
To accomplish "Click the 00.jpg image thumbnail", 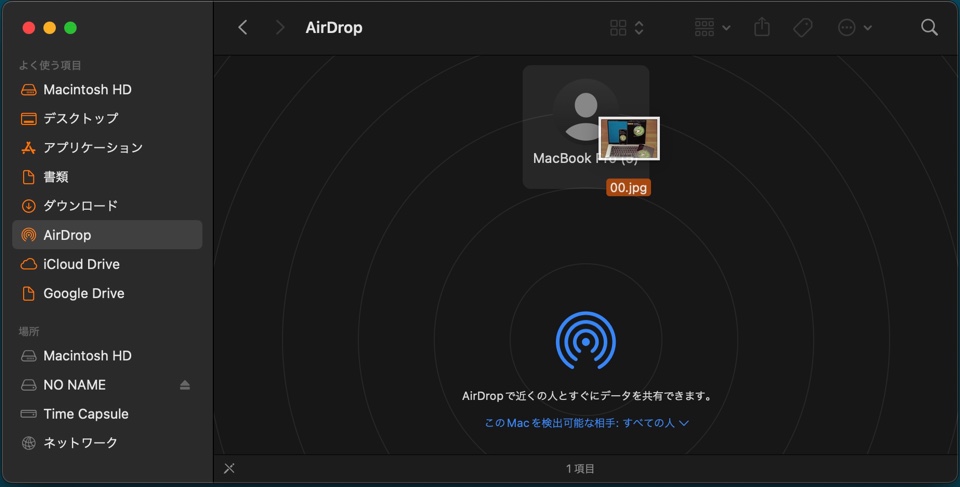I will [629, 138].
